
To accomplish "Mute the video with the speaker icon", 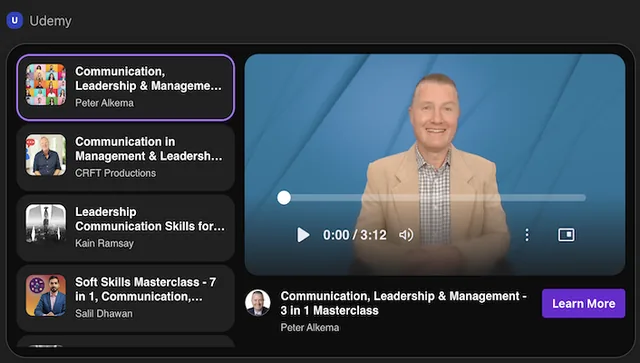I will pos(406,235).
